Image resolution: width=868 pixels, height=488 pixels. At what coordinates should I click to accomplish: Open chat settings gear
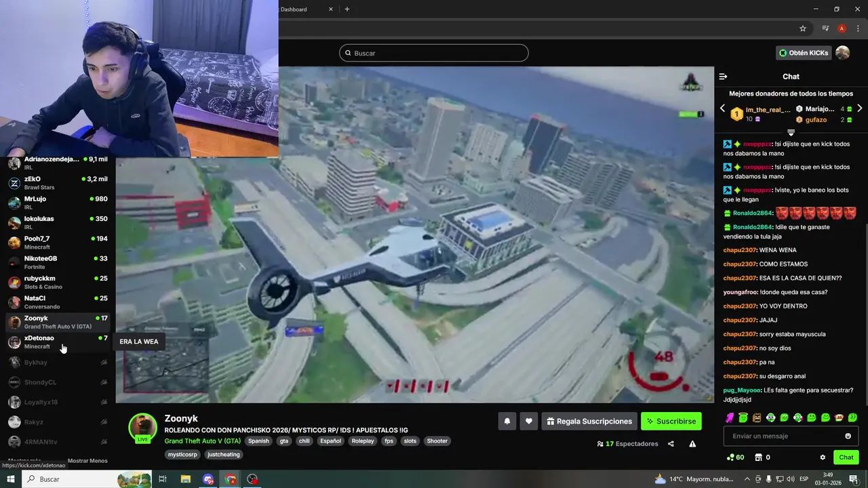tap(823, 457)
